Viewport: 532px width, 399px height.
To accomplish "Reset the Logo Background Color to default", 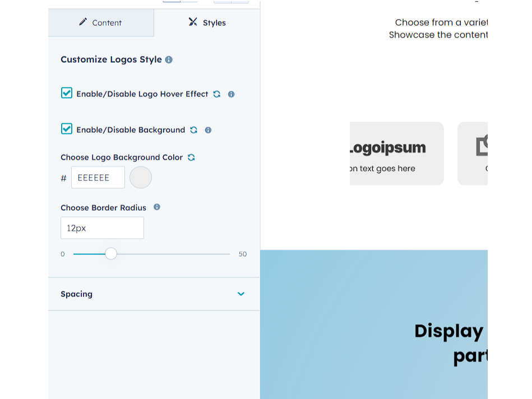I will point(191,157).
